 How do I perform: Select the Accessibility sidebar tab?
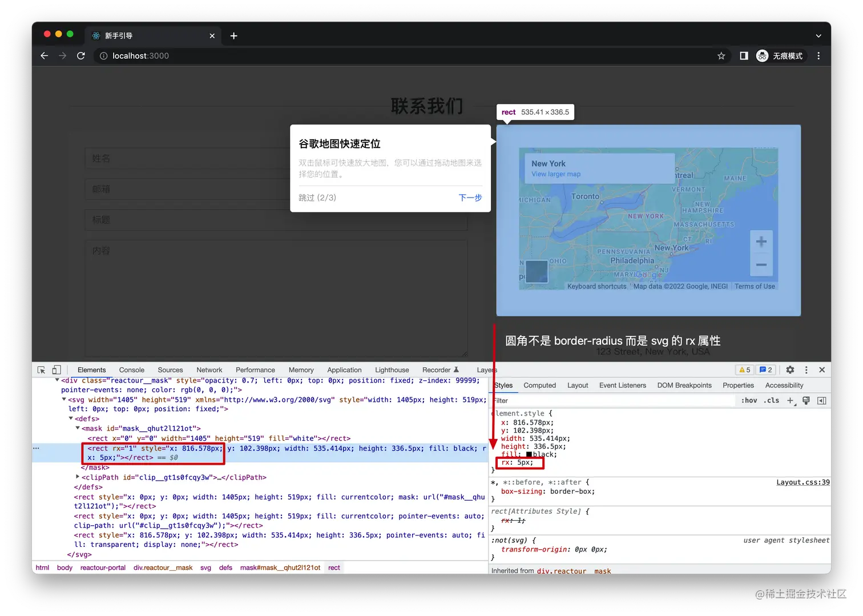coord(784,385)
